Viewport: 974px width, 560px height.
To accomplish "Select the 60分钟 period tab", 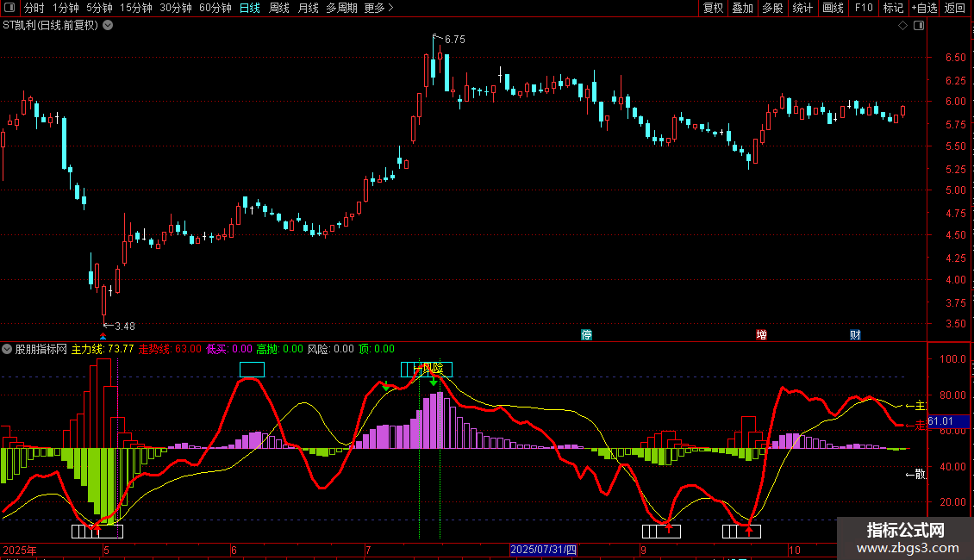I will click(x=215, y=8).
